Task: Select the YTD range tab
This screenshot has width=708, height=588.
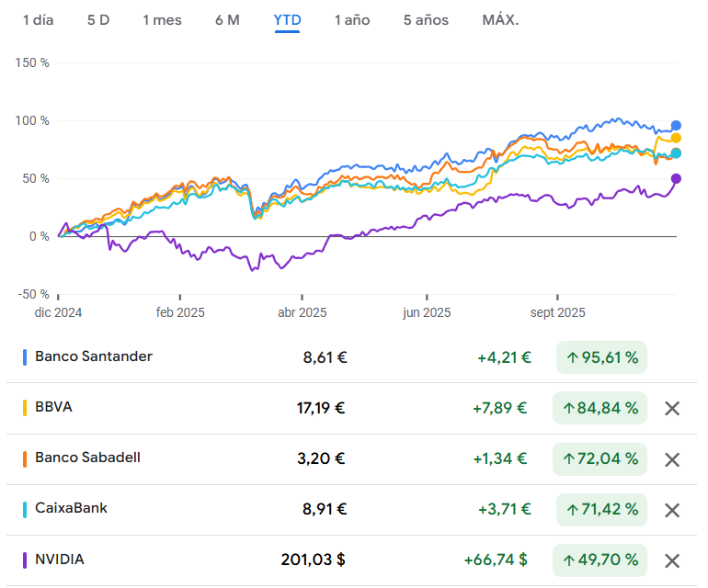Action: pyautogui.click(x=287, y=20)
